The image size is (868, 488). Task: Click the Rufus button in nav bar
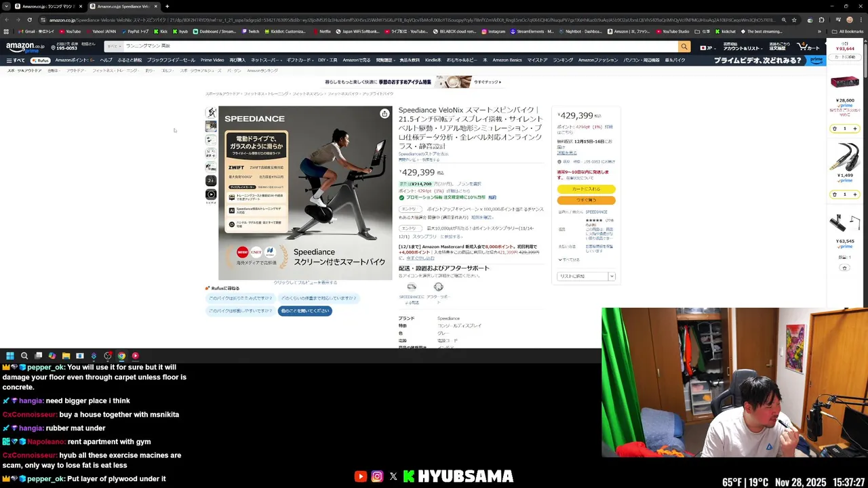(x=40, y=60)
